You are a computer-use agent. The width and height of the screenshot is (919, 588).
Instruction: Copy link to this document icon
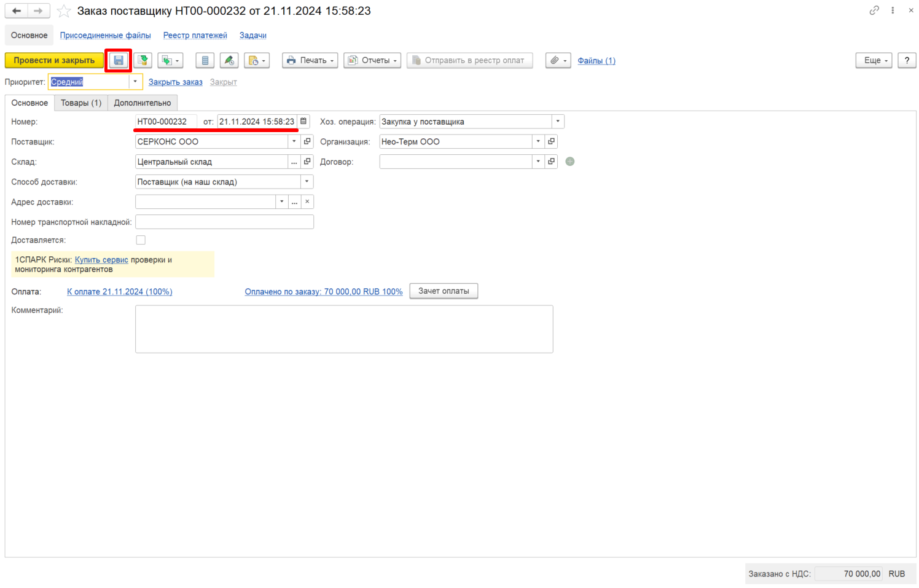874,10
